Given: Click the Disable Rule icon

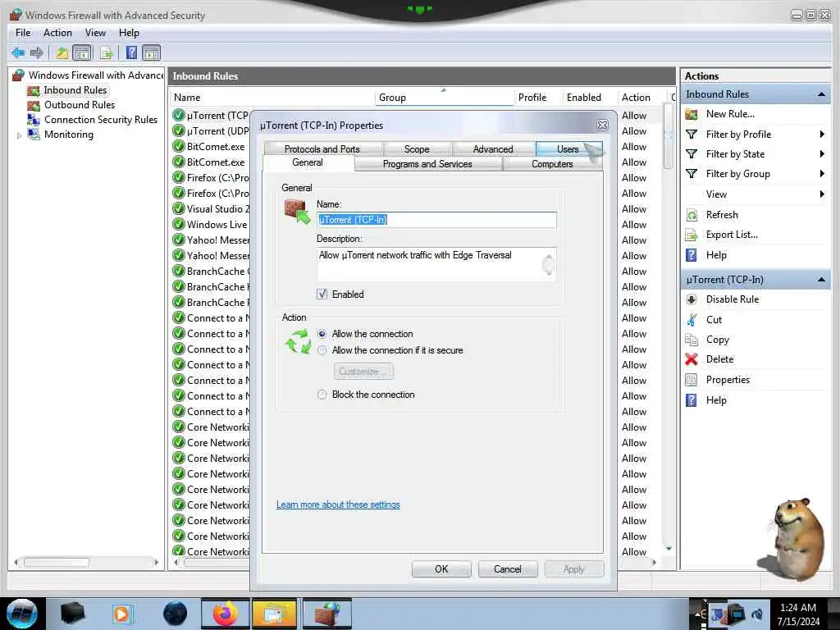Looking at the screenshot, I should (692, 299).
